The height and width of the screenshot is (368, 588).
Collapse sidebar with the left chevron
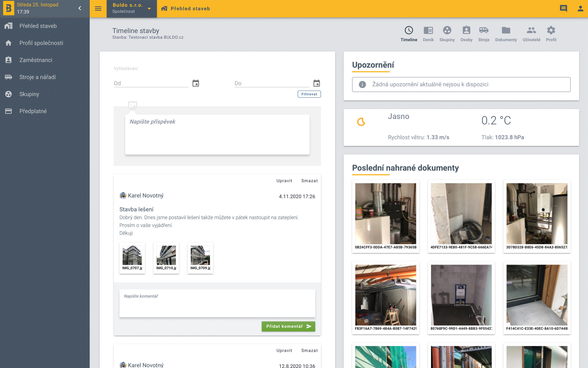click(80, 8)
